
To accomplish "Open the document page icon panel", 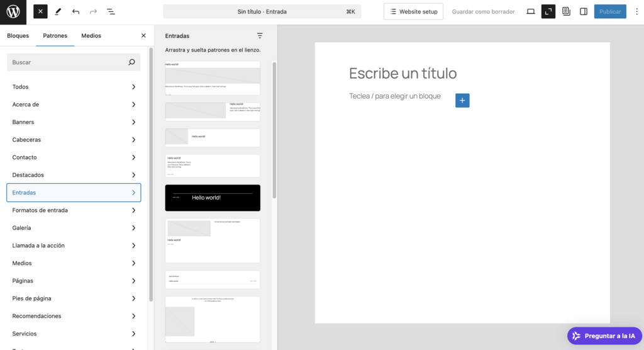I will click(566, 11).
